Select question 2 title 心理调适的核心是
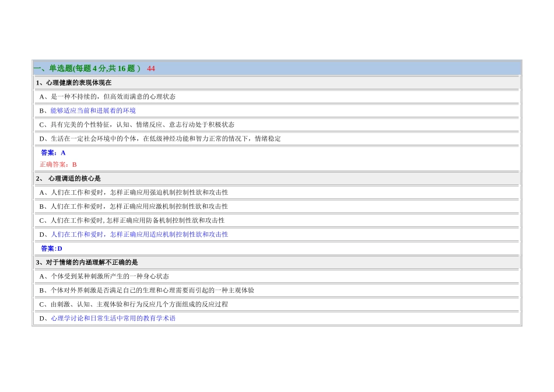 [69, 178]
